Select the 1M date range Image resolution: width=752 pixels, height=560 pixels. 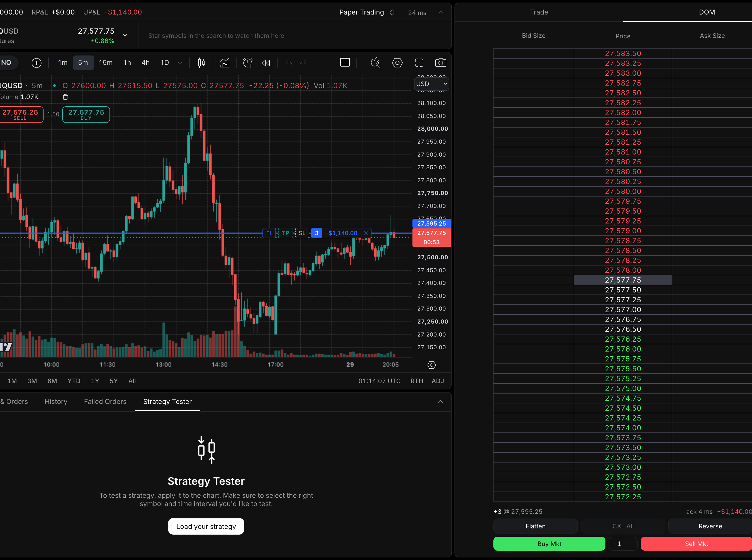12,381
